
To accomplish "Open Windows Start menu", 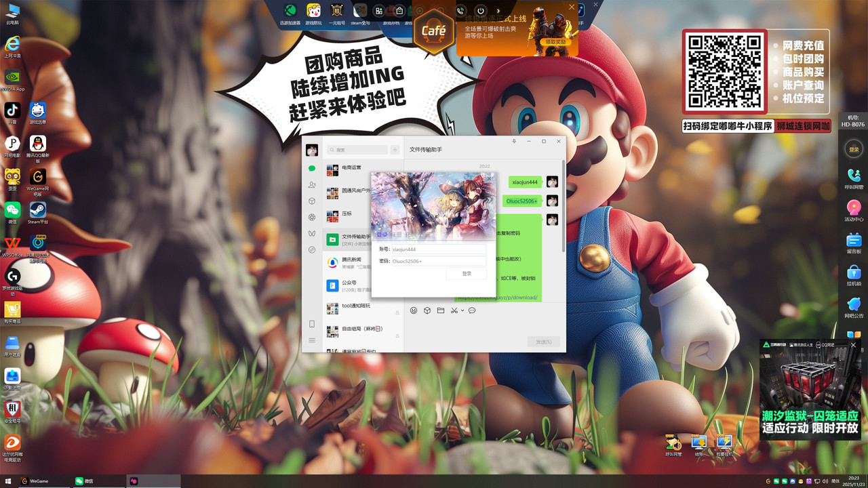I will click(7, 481).
